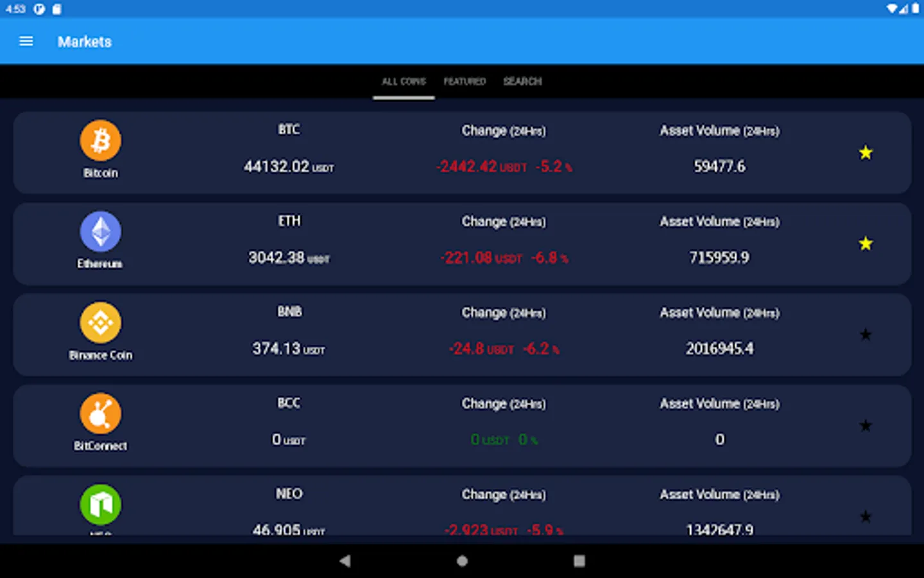Screen dimensions: 924x578
Task: Tap the NEO ticker symbol
Action: (289, 494)
